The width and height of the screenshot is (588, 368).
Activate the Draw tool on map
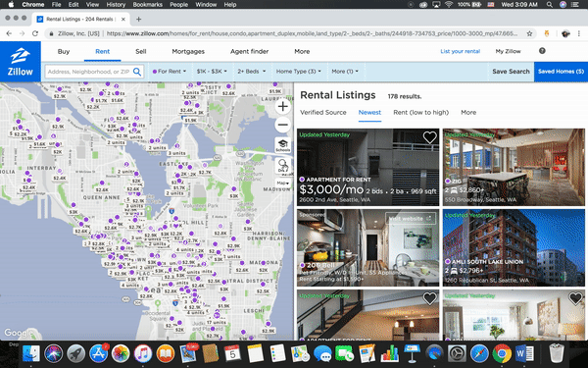tap(283, 165)
